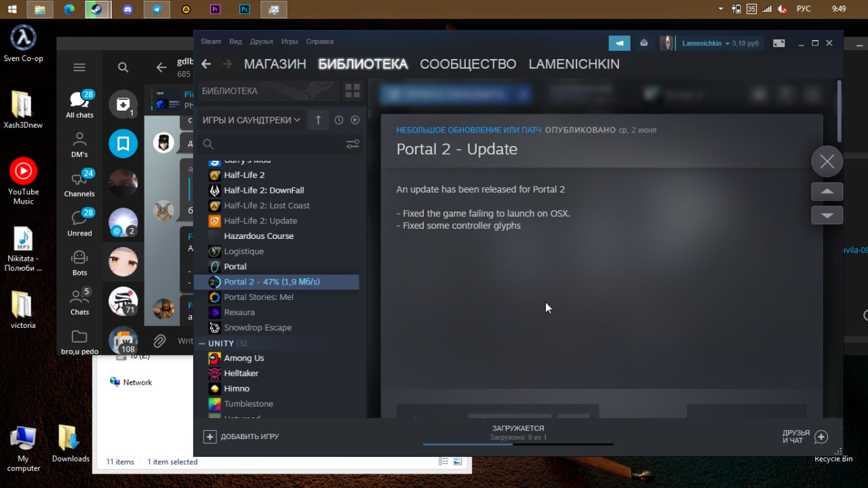
Task: Open hamburger menu in Telegram
Action: 79,67
